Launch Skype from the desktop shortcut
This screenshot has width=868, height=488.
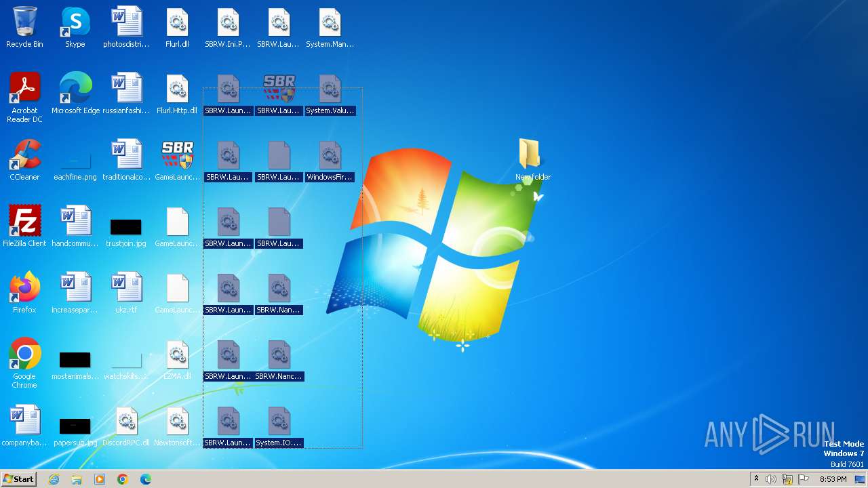coord(75,28)
